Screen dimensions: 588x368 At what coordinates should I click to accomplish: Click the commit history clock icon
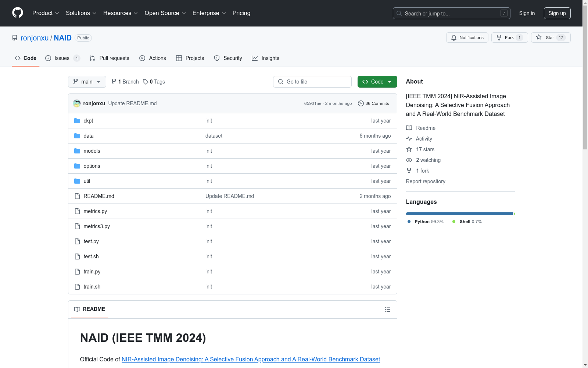(361, 103)
